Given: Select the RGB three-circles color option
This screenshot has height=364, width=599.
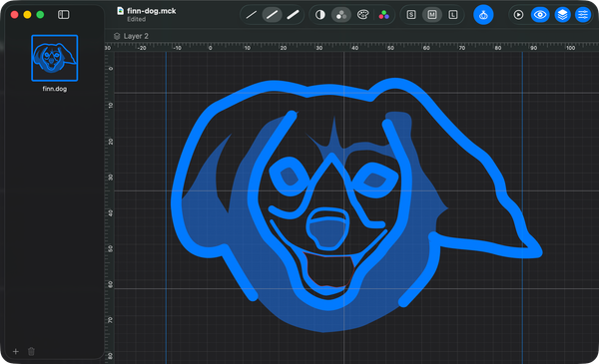Looking at the screenshot, I should click(383, 15).
